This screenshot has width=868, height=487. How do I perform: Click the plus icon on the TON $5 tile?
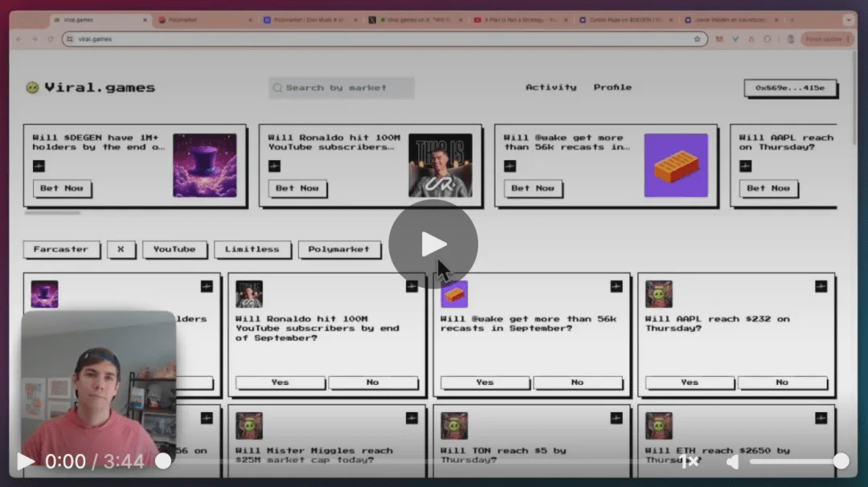click(616, 419)
